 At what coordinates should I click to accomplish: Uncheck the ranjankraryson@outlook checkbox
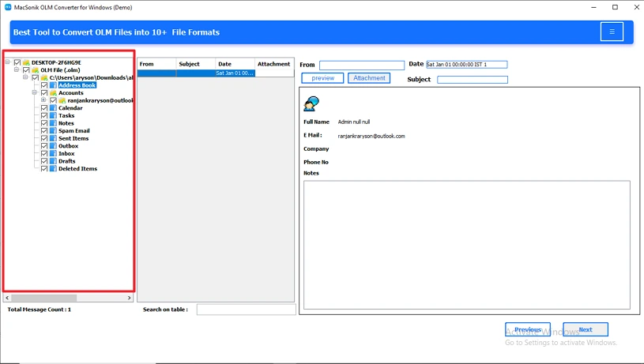pyautogui.click(x=54, y=100)
